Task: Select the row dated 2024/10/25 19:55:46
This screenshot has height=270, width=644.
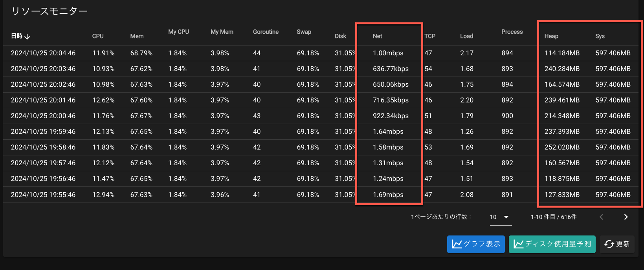Action: point(321,195)
